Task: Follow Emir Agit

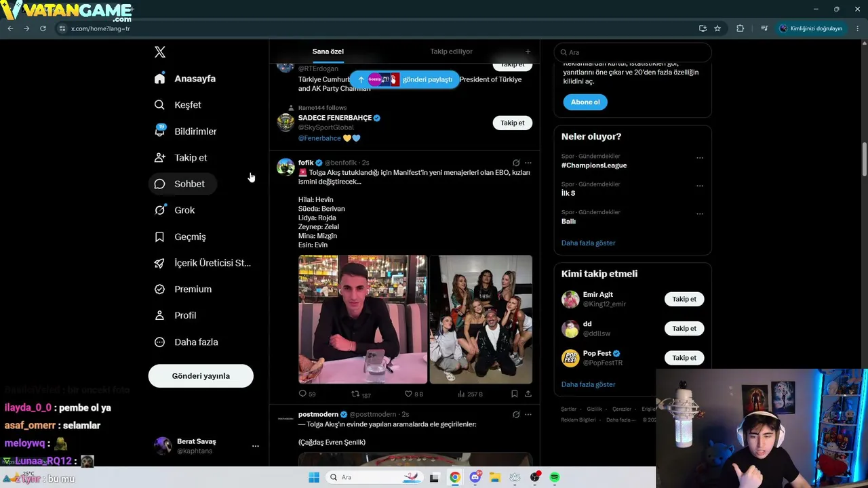Action: point(684,299)
